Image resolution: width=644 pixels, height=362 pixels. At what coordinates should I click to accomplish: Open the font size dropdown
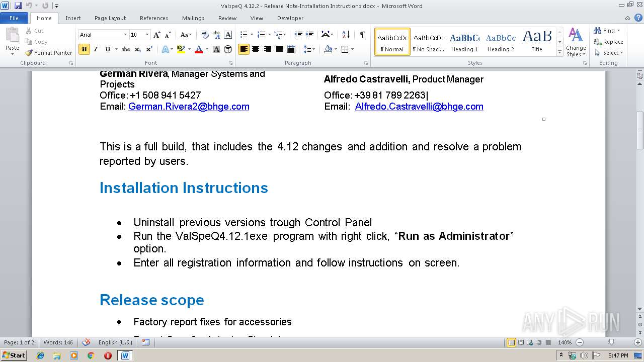[x=147, y=35]
